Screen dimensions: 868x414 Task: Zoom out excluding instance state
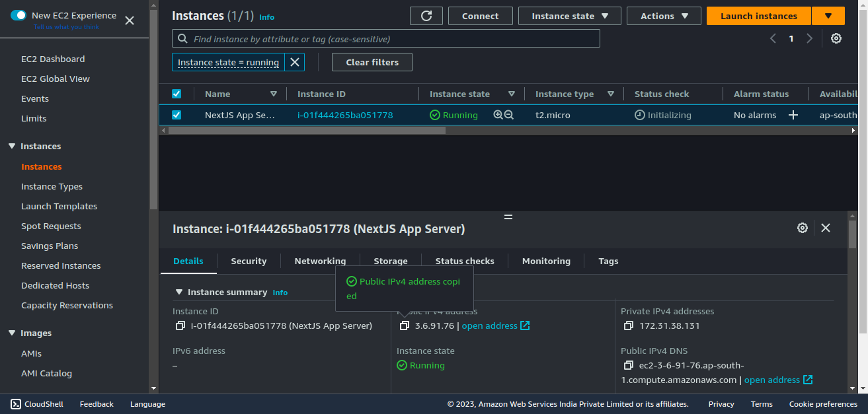[509, 115]
